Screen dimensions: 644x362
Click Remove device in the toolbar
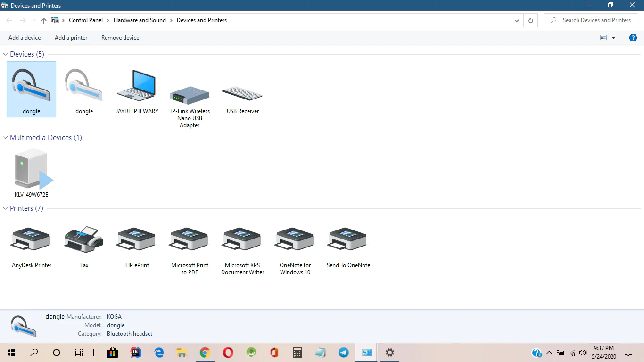coord(120,38)
